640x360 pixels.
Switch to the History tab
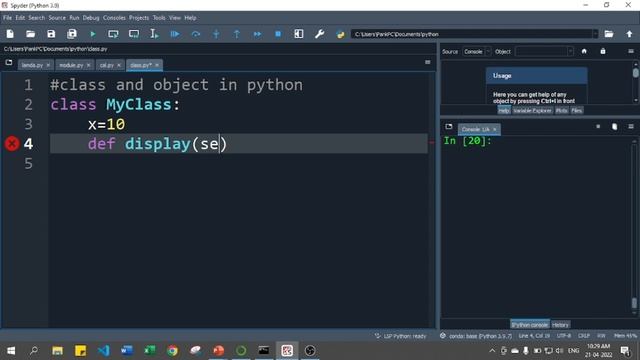click(560, 325)
